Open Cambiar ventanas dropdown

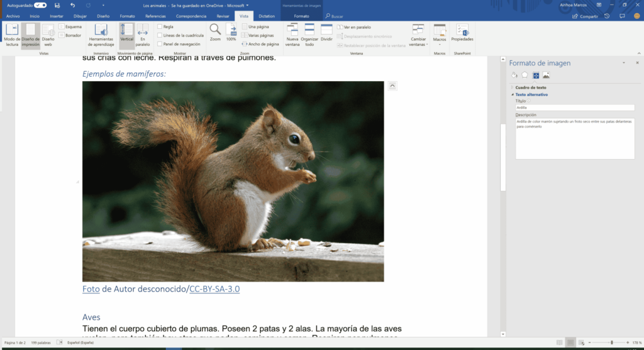pyautogui.click(x=418, y=35)
